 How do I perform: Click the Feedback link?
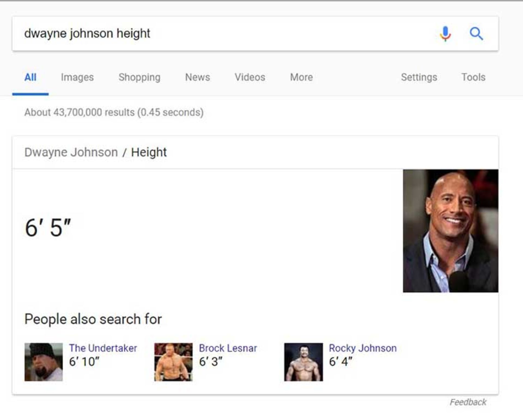click(x=468, y=402)
